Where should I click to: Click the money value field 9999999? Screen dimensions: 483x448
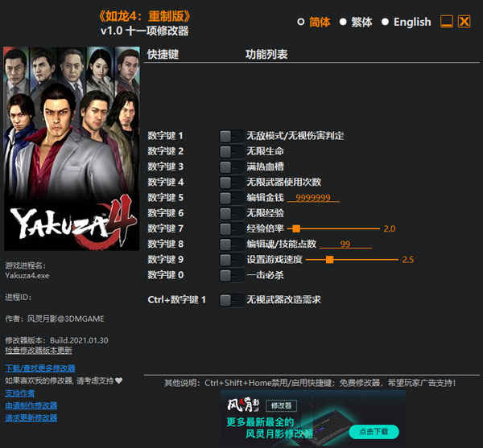point(313,198)
